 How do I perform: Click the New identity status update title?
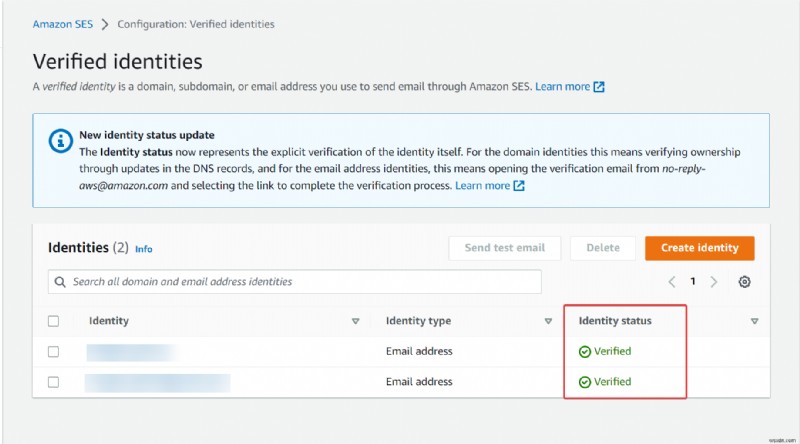[146, 135]
